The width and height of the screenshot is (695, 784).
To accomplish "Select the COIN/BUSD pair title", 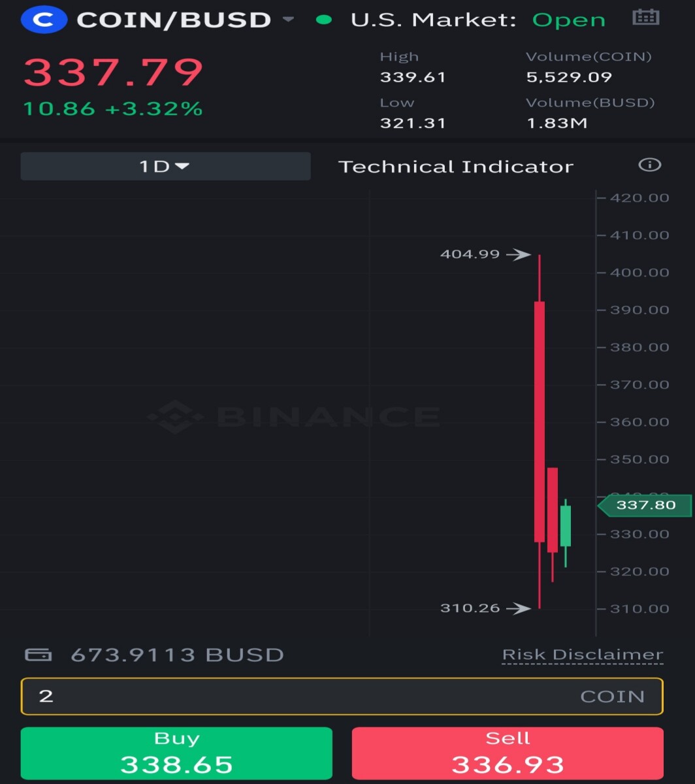I will click(174, 20).
